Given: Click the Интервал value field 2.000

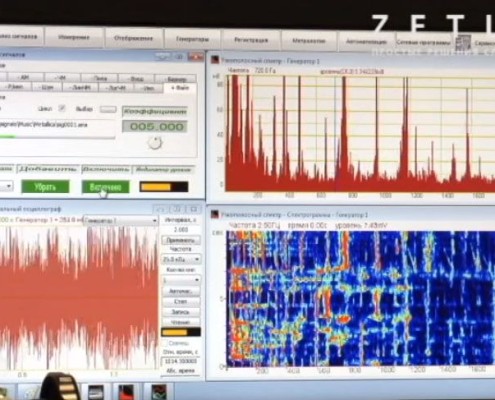Looking at the screenshot, I should pos(181,230).
